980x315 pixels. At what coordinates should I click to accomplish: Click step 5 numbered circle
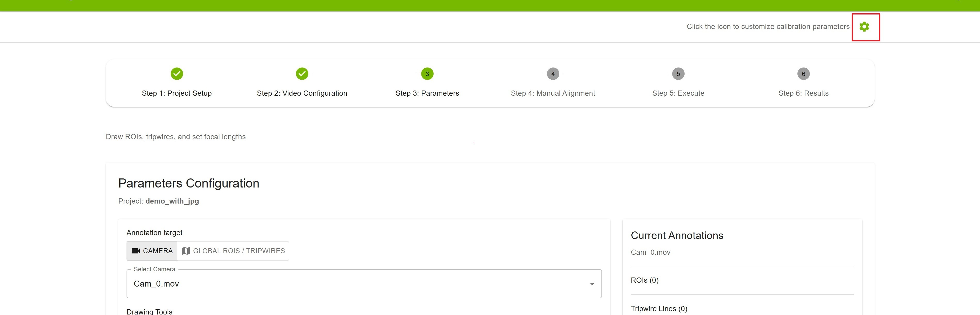tap(678, 73)
